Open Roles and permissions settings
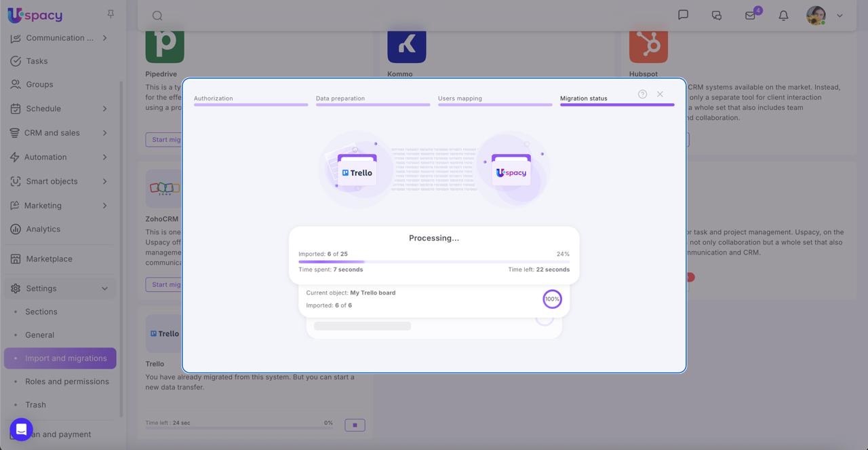868x450 pixels. point(66,381)
